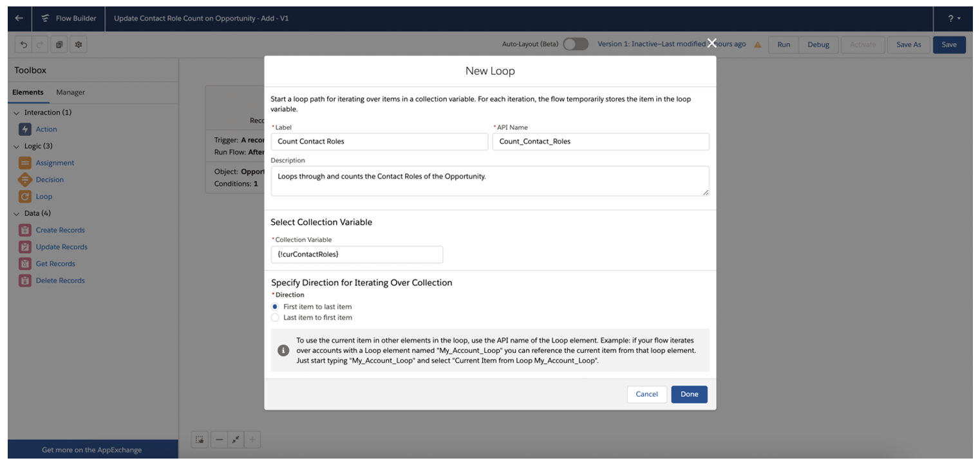Click Cancel in New Loop dialog
This screenshot has height=465, width=980.
(x=646, y=394)
